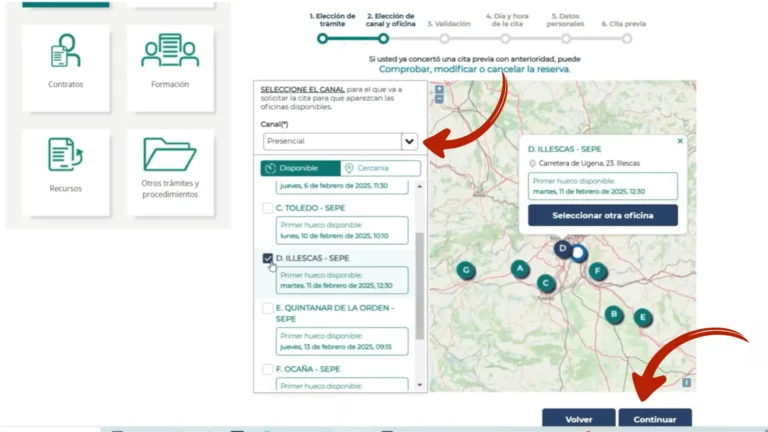
Task: Select map marker C
Action: (546, 283)
